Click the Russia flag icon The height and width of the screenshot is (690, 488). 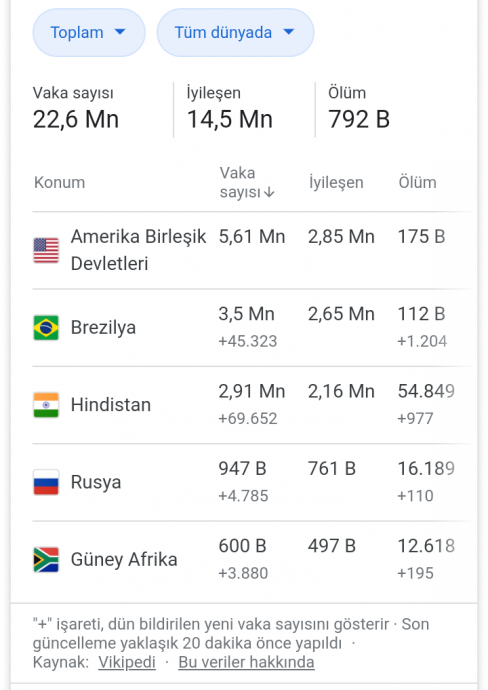point(46,482)
